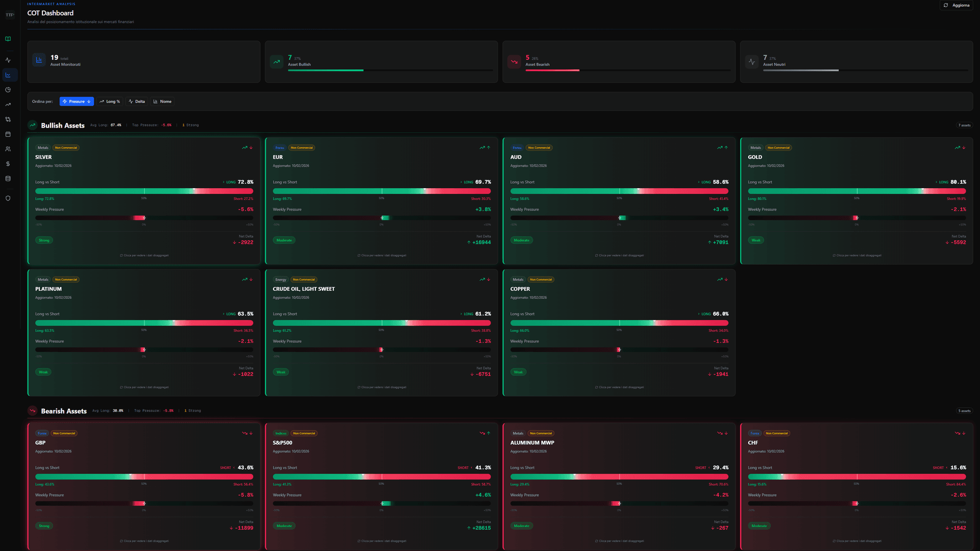Screen dimensions: 980x551
Task: Open the book icon in sidebar
Action: 8,39
